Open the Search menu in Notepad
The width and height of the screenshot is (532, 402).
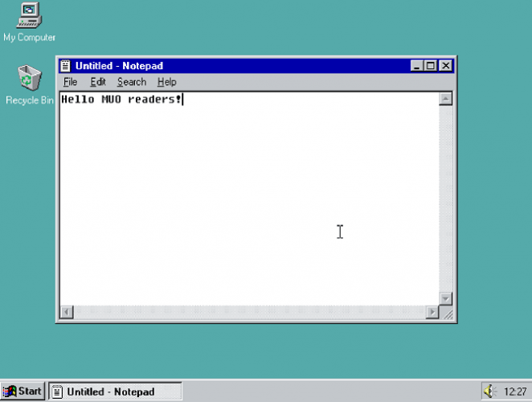coord(132,82)
